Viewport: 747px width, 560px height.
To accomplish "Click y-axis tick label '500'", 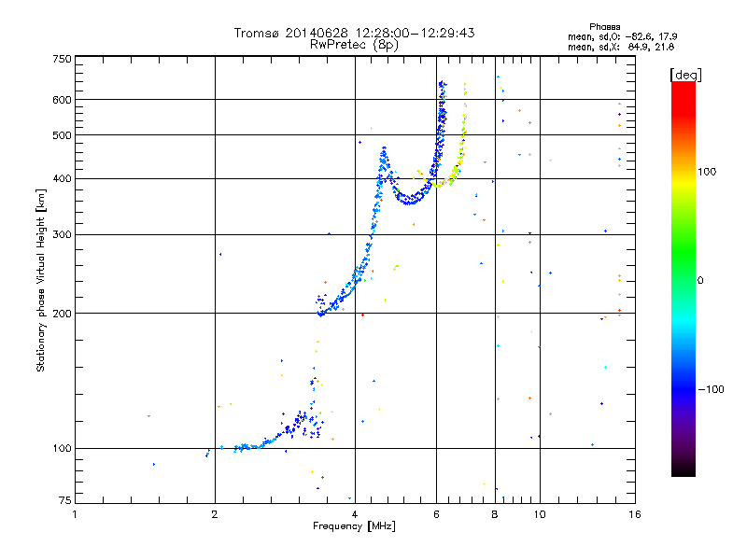I will (x=62, y=135).
